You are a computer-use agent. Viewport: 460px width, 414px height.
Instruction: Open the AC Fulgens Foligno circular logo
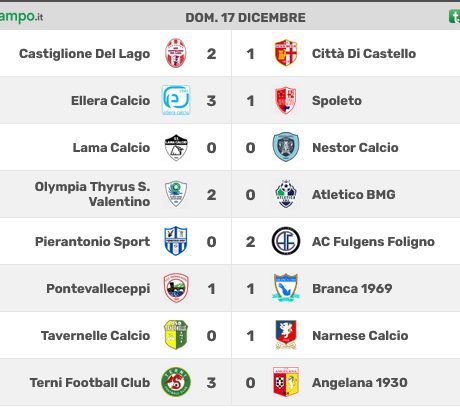pyautogui.click(x=286, y=241)
